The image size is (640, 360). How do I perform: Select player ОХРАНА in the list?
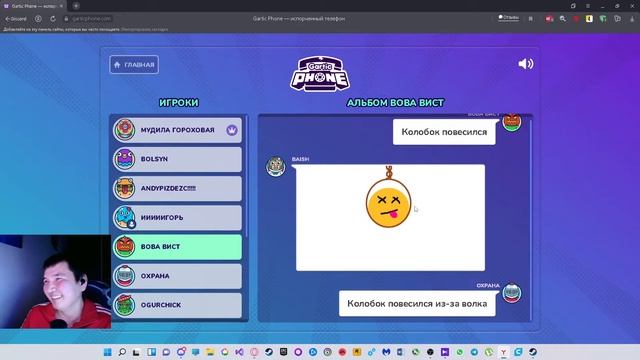pyautogui.click(x=178, y=276)
